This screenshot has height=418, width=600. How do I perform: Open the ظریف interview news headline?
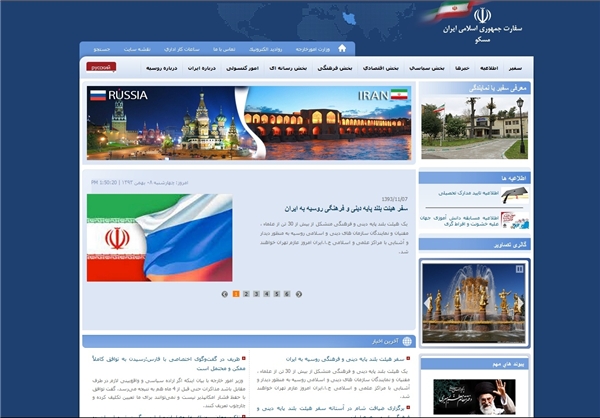pyautogui.click(x=168, y=364)
